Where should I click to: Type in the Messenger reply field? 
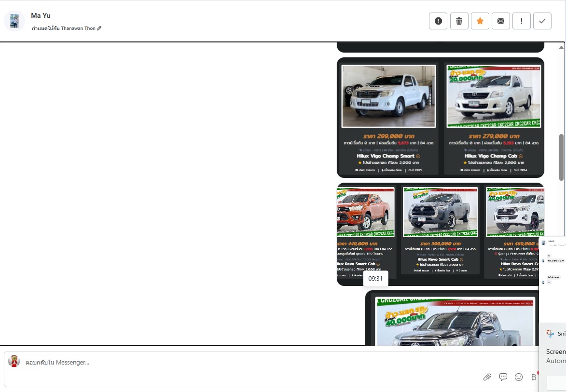tap(241, 363)
